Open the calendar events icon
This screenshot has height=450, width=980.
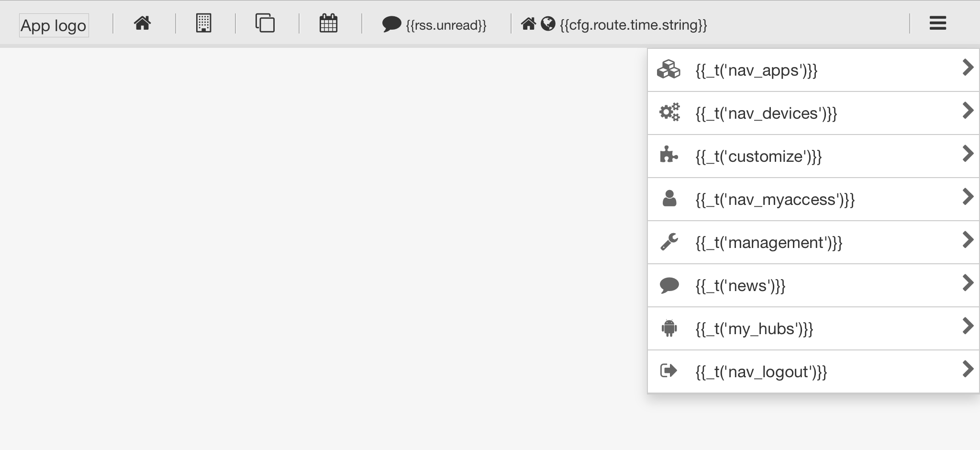328,23
